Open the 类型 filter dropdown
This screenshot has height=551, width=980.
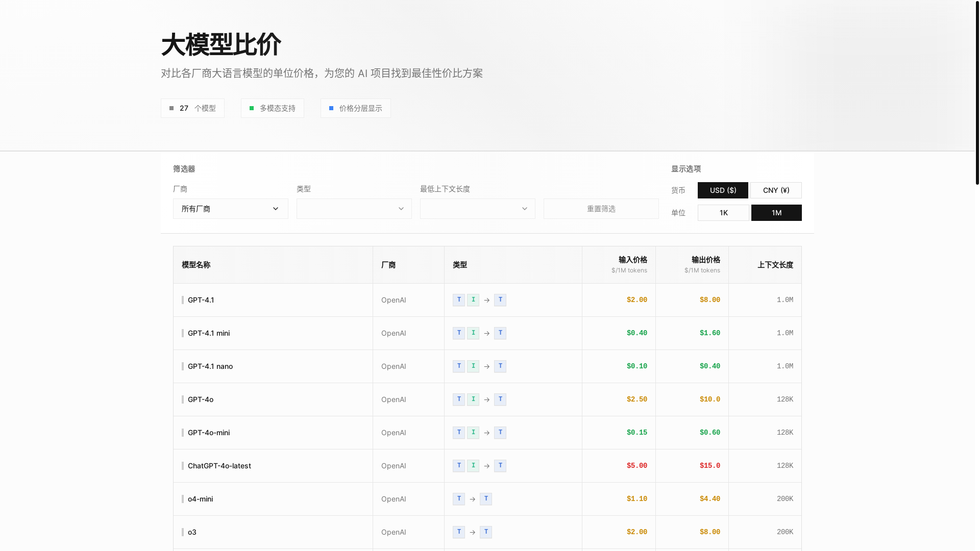[x=354, y=209]
